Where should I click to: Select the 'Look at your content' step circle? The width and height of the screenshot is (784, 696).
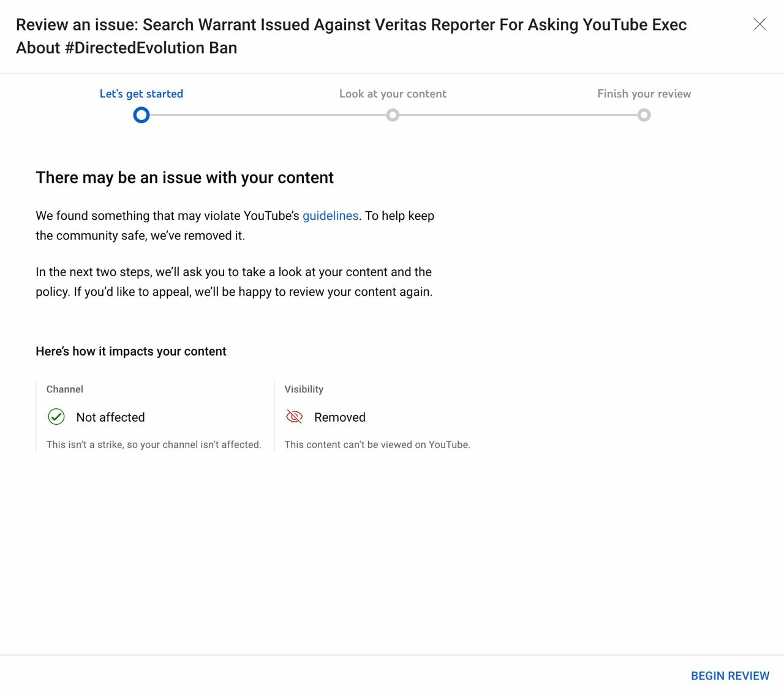(x=393, y=115)
